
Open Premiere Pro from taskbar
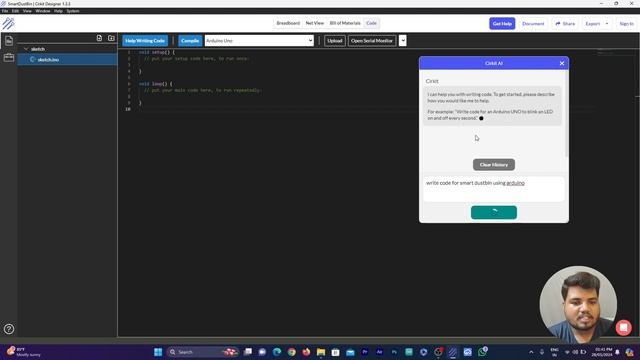365,352
